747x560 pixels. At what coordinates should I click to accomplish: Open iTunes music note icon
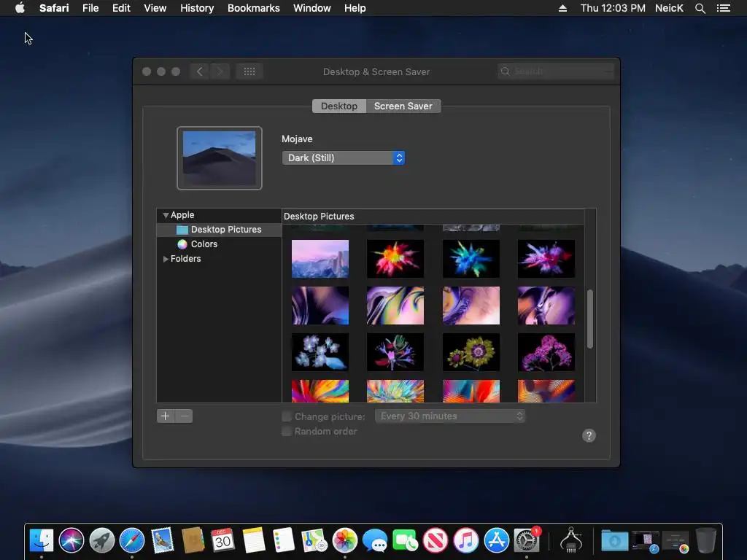pos(466,540)
